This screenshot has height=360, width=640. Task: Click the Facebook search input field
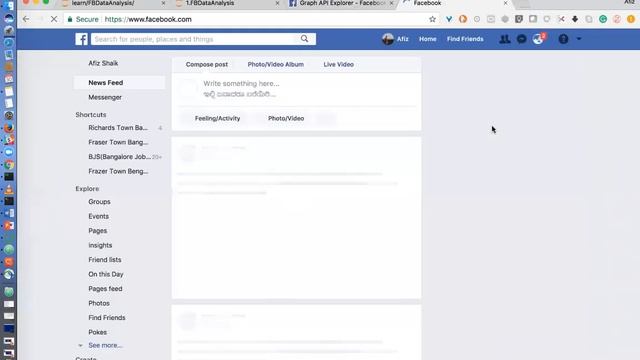(x=195, y=39)
